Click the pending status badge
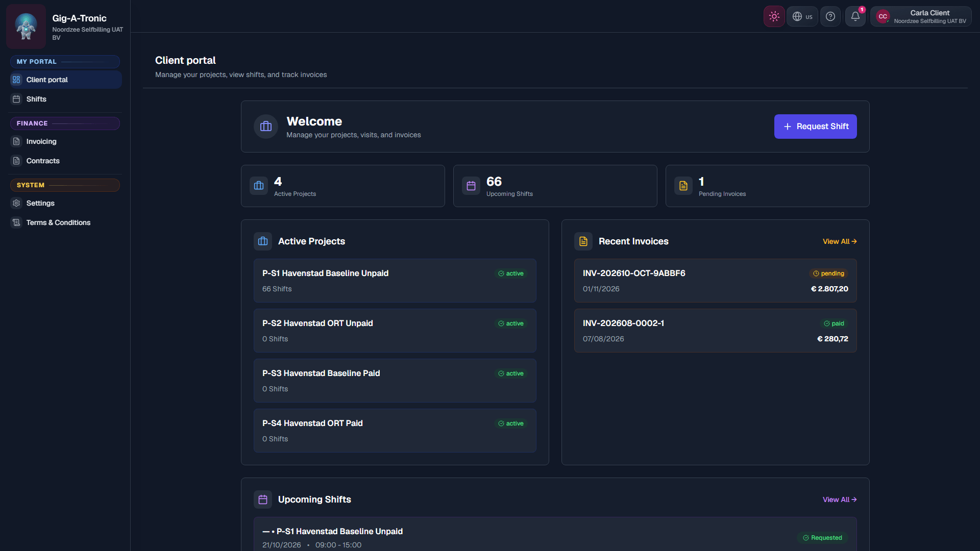This screenshot has height=551, width=980. click(828, 273)
